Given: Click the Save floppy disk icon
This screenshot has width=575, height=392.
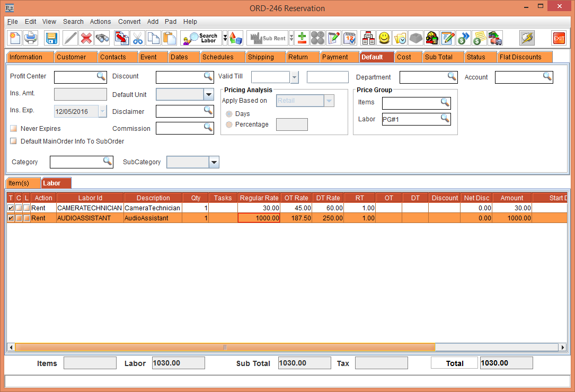Looking at the screenshot, I should coord(51,38).
